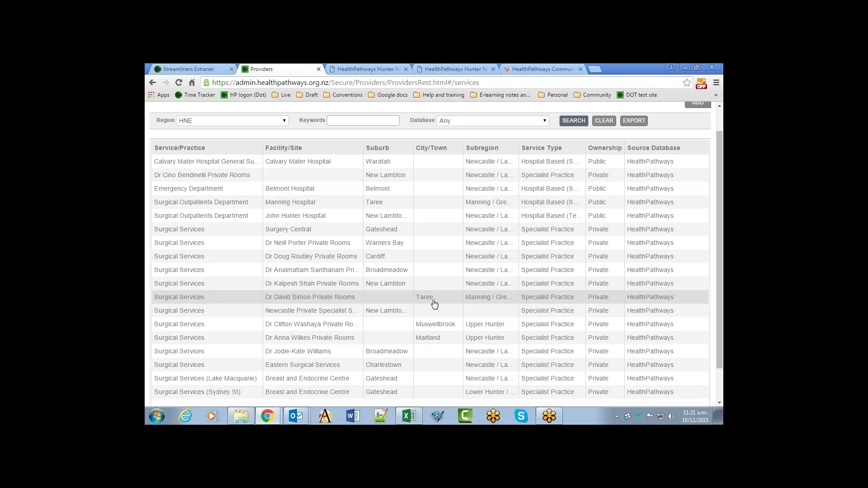Open Excel from the taskbar
This screenshot has width=868, height=488.
[x=409, y=416]
